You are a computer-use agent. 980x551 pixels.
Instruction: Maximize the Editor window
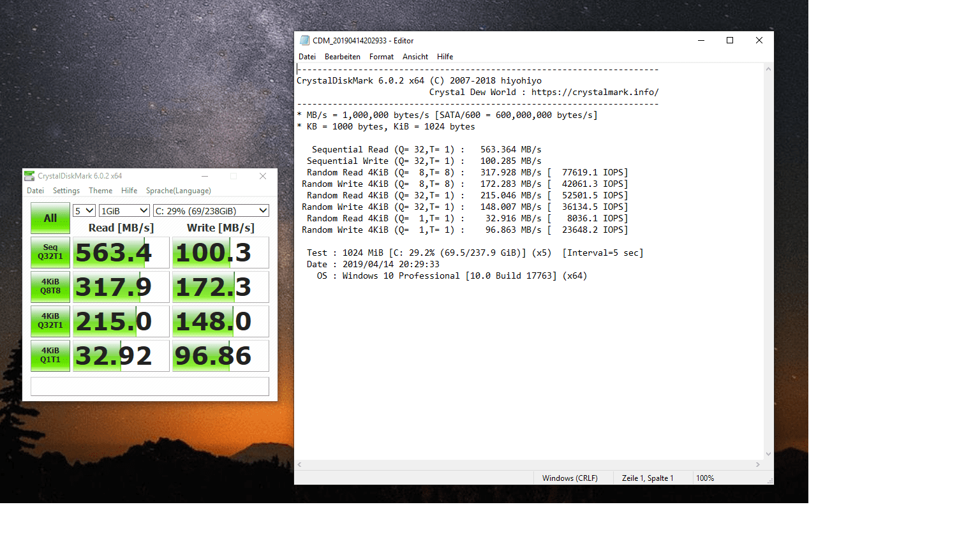pyautogui.click(x=730, y=40)
